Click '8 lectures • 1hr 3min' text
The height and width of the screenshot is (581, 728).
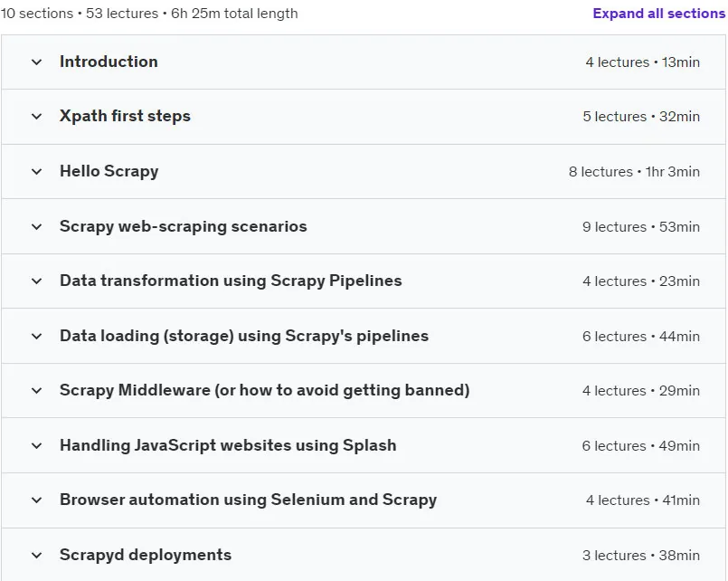(634, 172)
